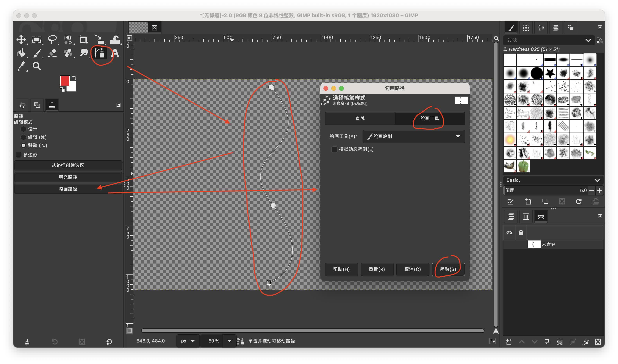Open the zoom percentage dropdown
Viewport: 618px width, 364px height.
[229, 341]
